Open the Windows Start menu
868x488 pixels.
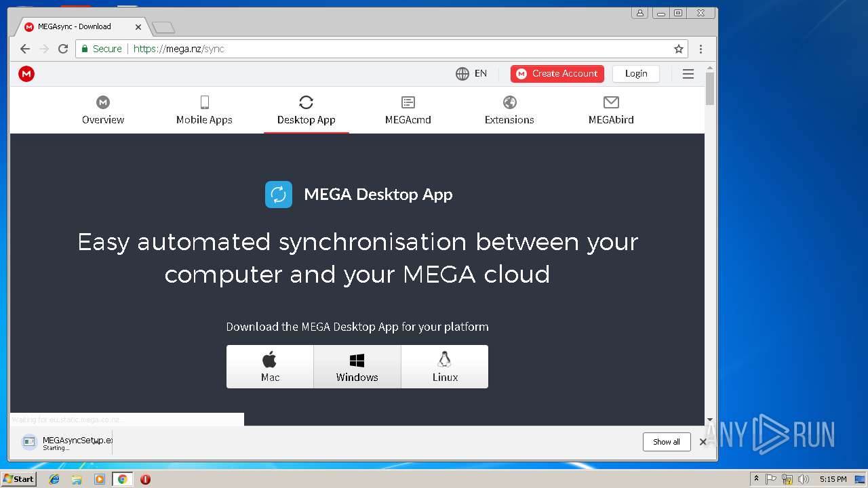click(18, 479)
